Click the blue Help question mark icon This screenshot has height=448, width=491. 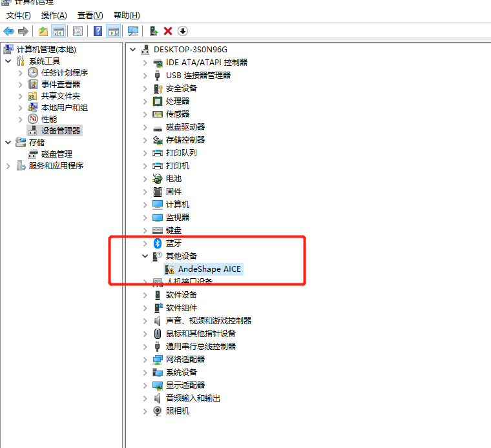[98, 31]
